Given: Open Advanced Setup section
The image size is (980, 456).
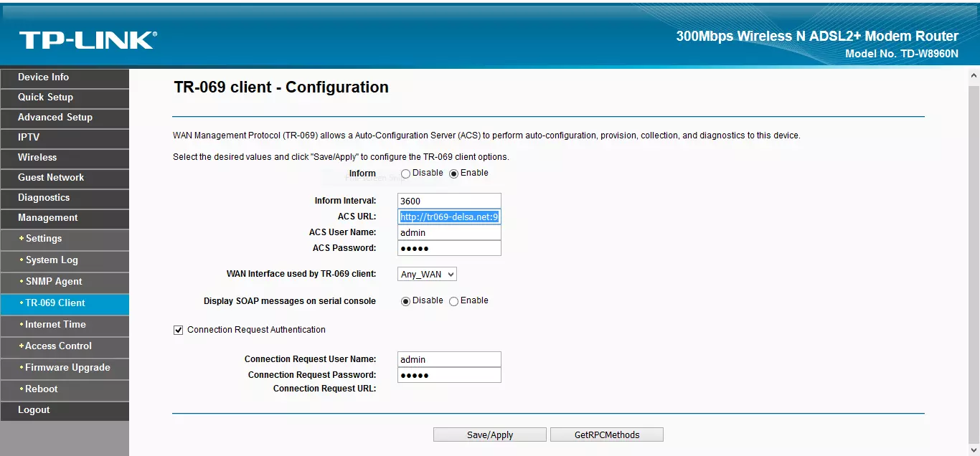Looking at the screenshot, I should tap(65, 118).
